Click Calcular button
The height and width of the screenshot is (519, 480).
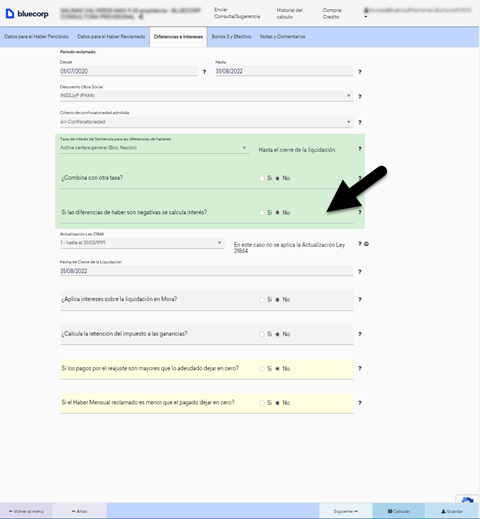[399, 511]
